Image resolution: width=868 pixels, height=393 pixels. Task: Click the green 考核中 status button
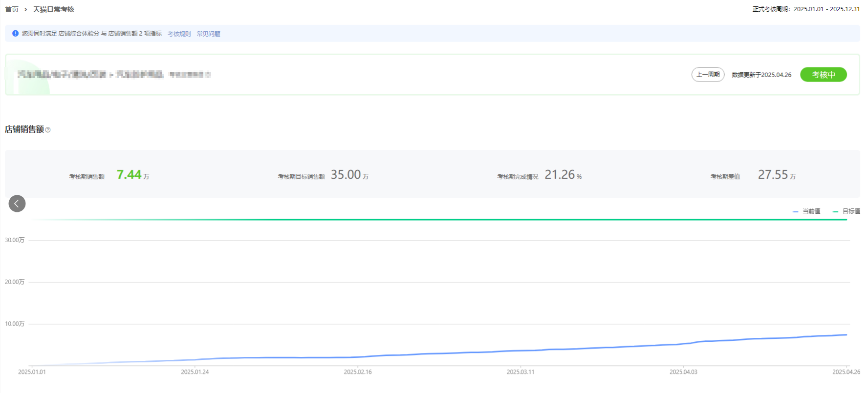click(x=823, y=75)
